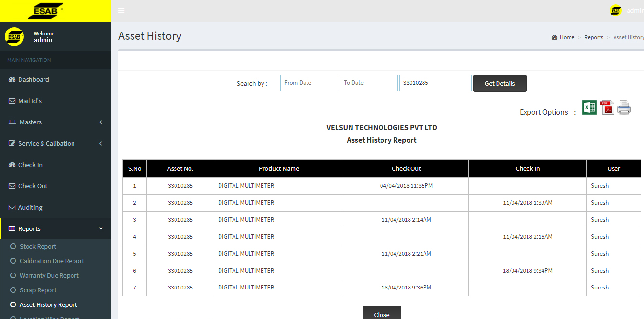Click the Close button below table

click(381, 313)
